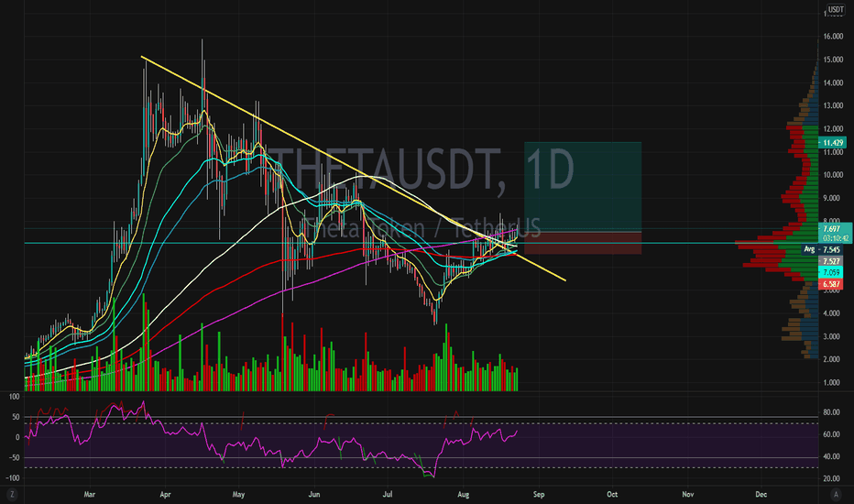Click the Z timezone button

point(12,495)
